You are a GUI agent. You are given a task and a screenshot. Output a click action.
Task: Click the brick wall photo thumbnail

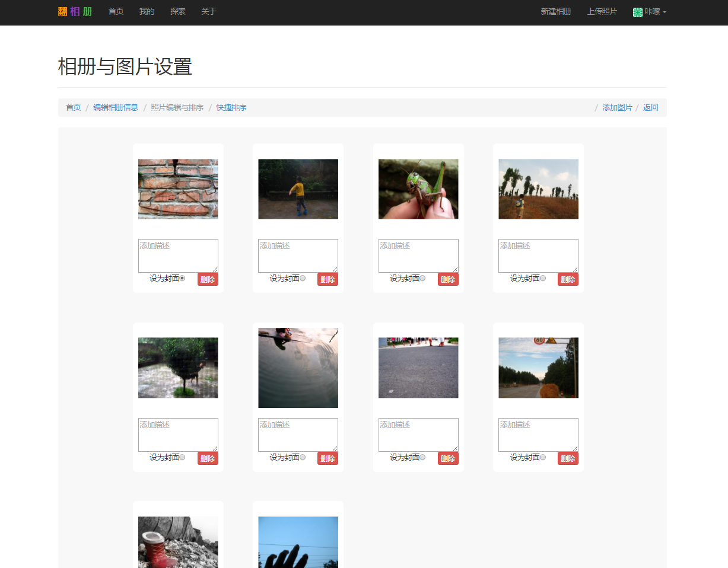coord(178,189)
